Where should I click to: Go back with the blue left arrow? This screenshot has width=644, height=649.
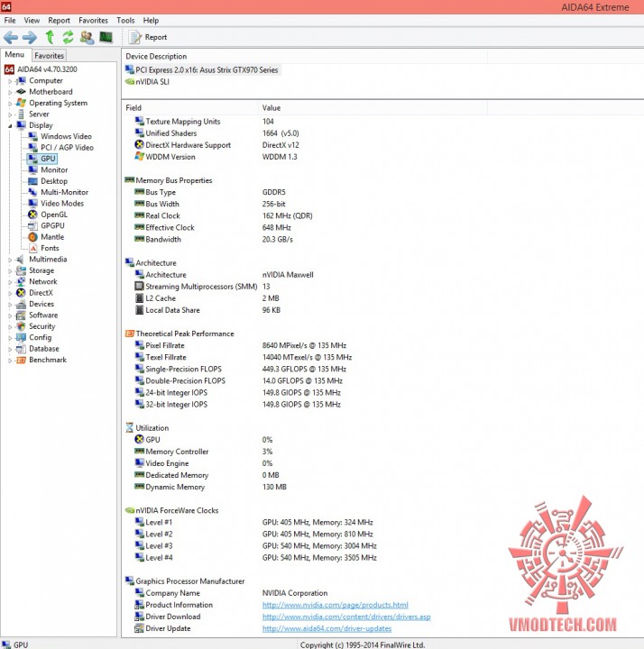(11, 37)
